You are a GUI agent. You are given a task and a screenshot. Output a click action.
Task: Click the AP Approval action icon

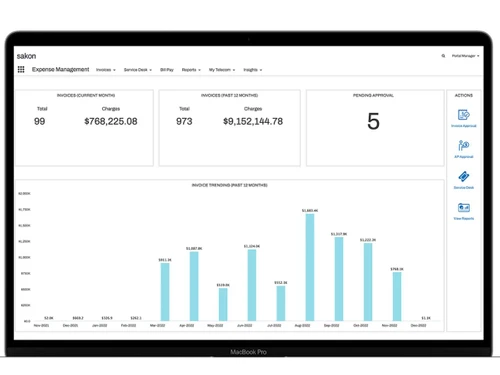click(464, 146)
